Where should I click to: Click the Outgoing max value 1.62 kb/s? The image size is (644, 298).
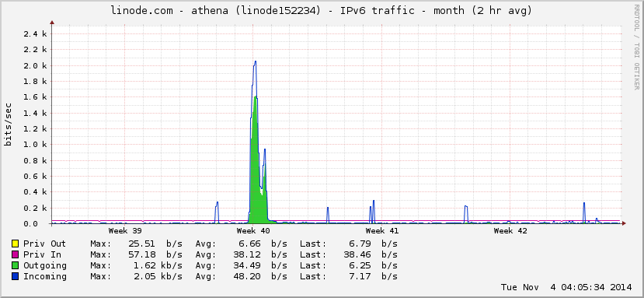[x=158, y=265]
